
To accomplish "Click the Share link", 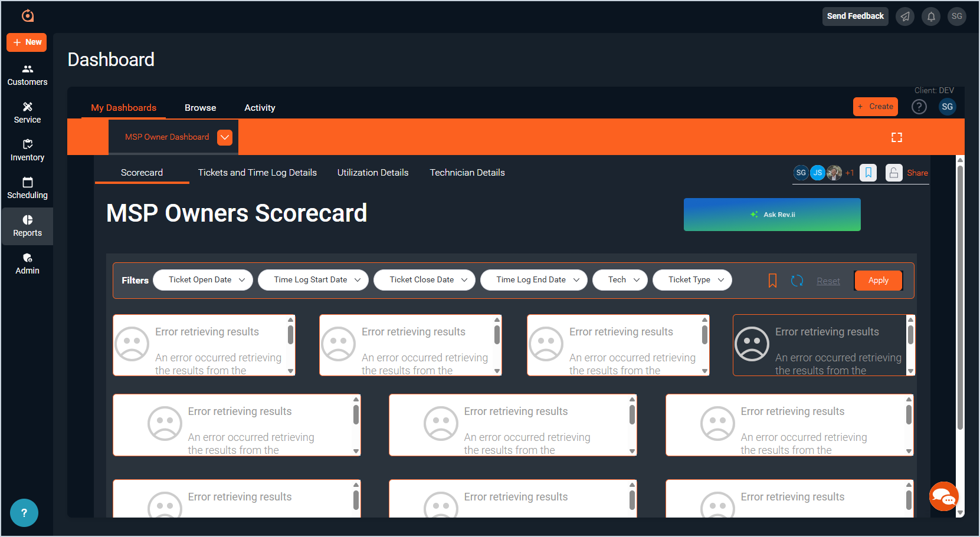I will (917, 173).
